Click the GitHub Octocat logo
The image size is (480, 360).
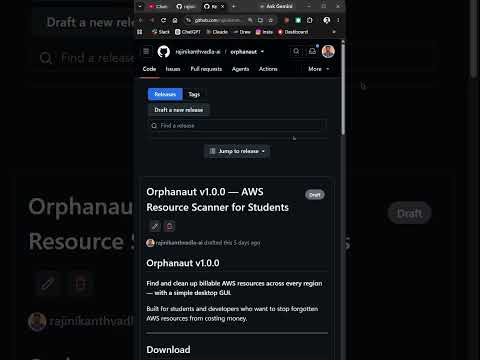click(164, 52)
